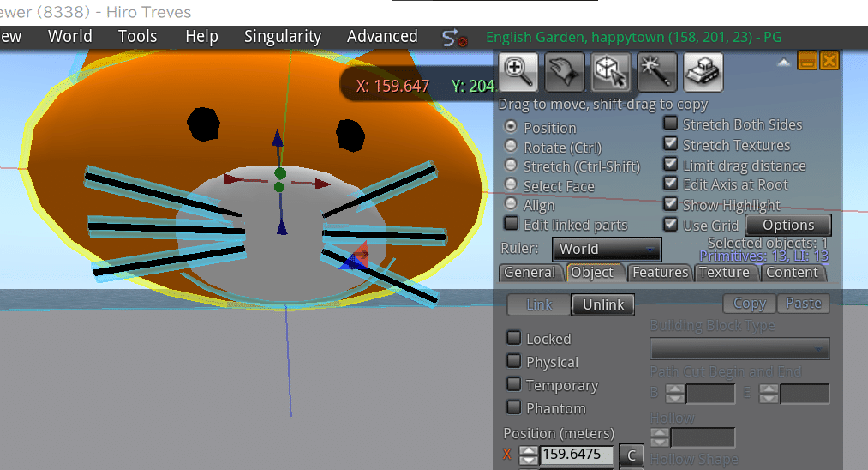Click the Path Cut E stepper

point(769,394)
